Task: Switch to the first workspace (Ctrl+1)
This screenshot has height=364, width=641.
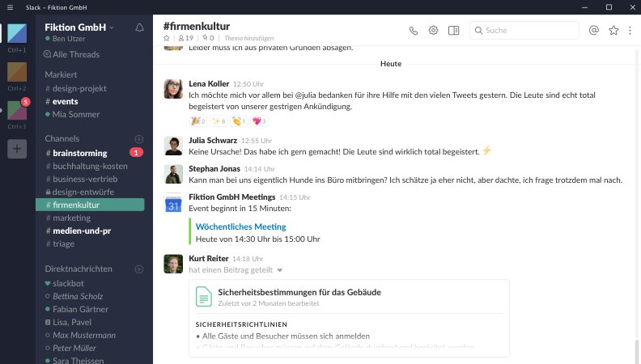Action: [x=17, y=33]
